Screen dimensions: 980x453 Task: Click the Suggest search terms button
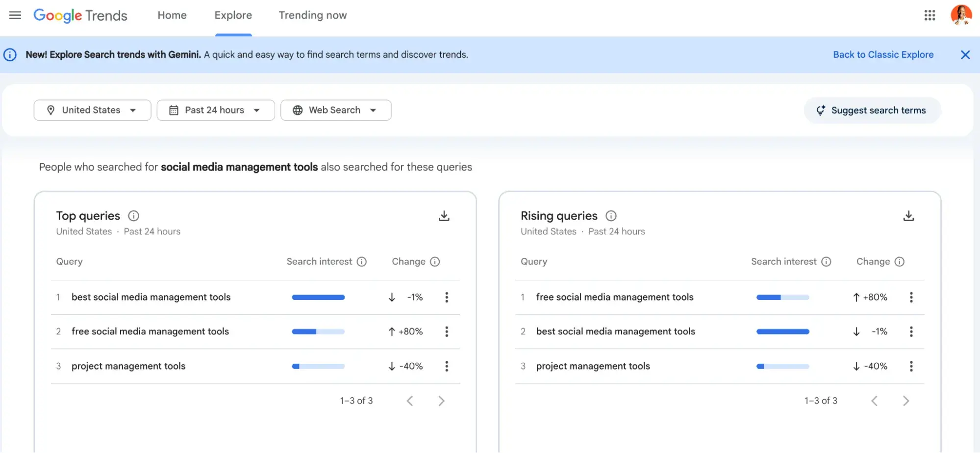click(x=871, y=110)
